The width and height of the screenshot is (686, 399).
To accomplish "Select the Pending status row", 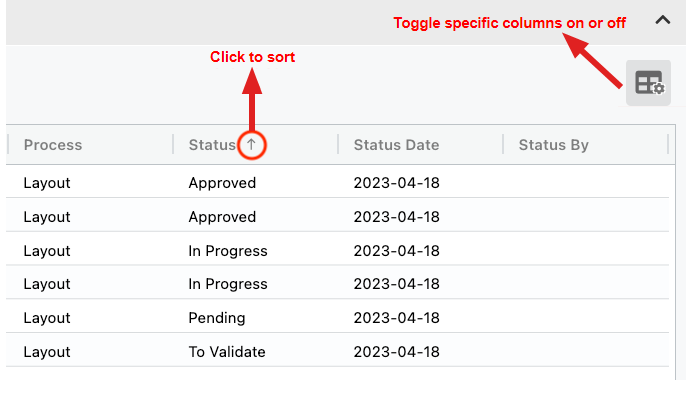I will click(337, 318).
